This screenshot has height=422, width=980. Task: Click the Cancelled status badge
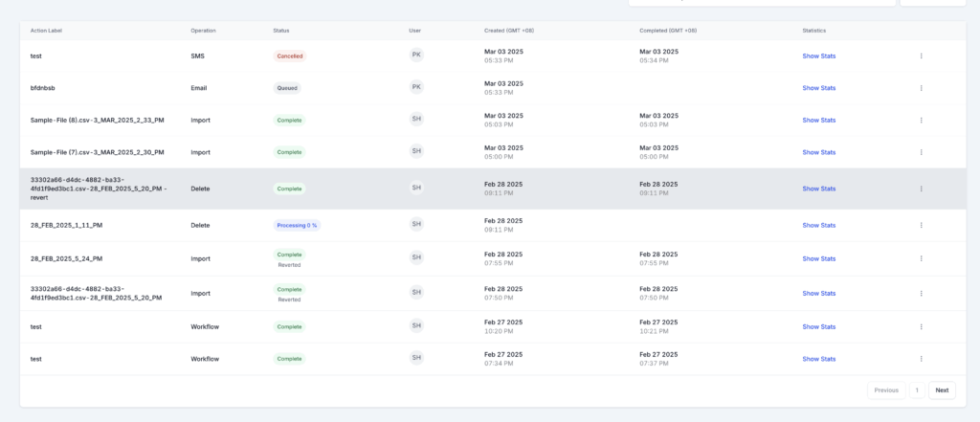(x=289, y=56)
